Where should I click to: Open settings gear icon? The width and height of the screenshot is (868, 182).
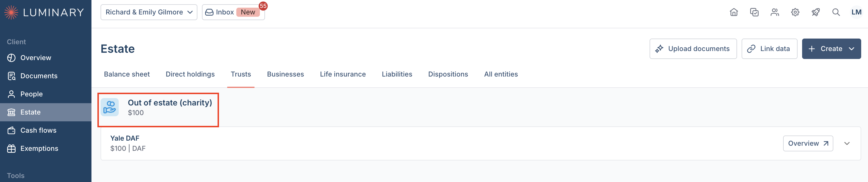795,12
